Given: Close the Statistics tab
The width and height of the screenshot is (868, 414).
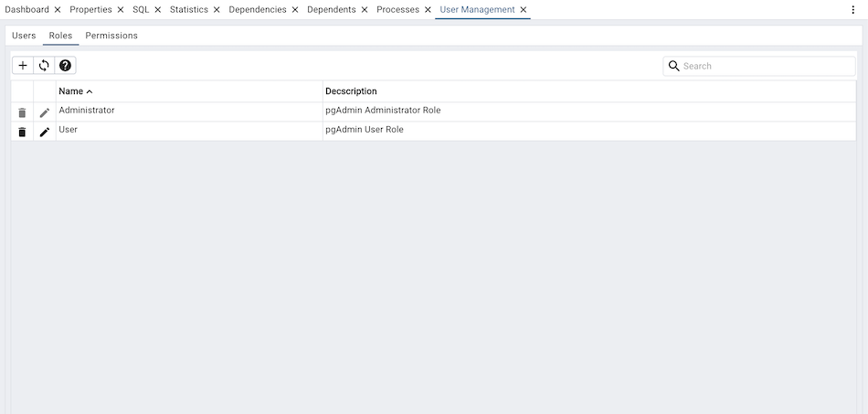Looking at the screenshot, I should coord(217,10).
